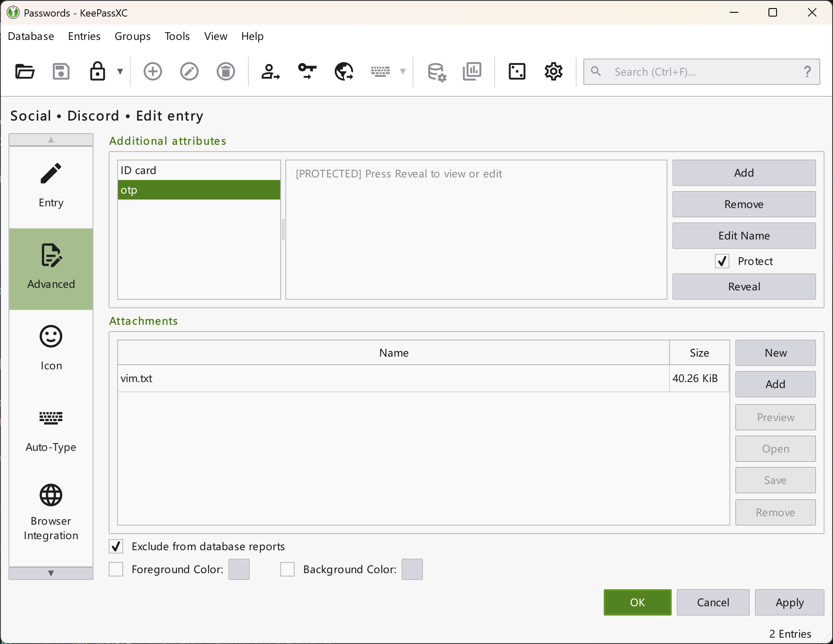Enable the Background Color checkbox
833x644 pixels.
[287, 569]
